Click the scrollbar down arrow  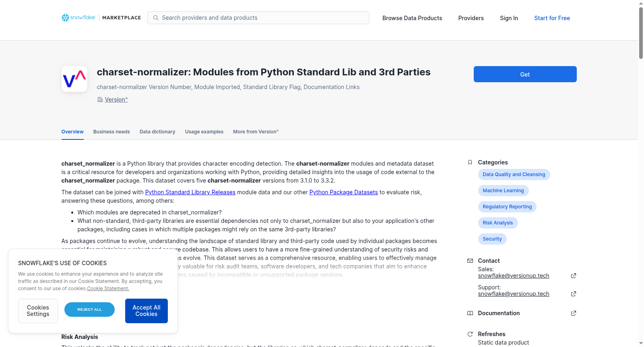641,343
